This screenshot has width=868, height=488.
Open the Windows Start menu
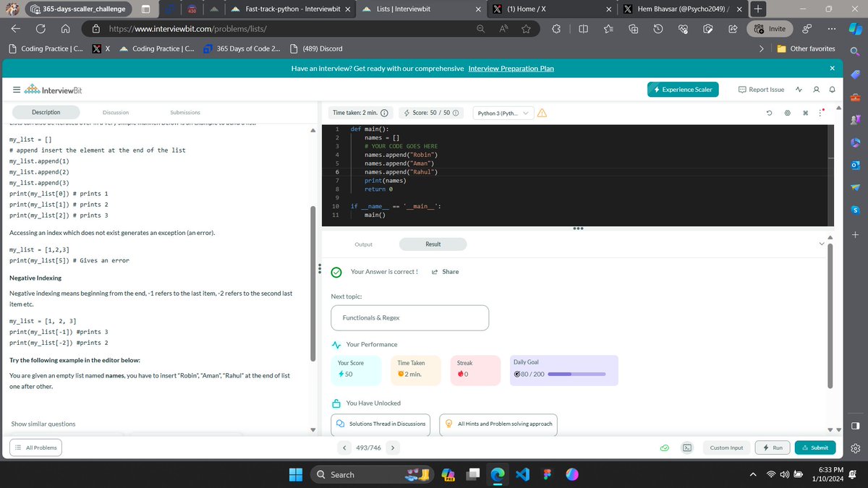pos(297,474)
